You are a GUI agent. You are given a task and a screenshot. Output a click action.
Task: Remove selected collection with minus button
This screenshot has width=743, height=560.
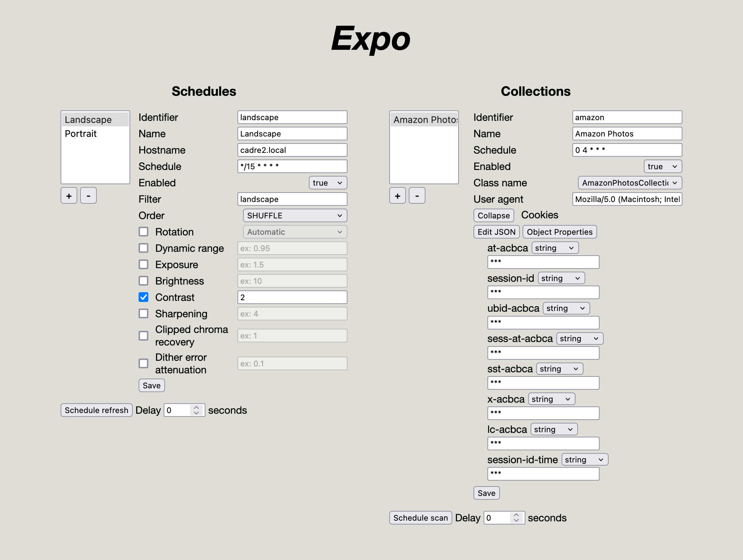pos(417,196)
